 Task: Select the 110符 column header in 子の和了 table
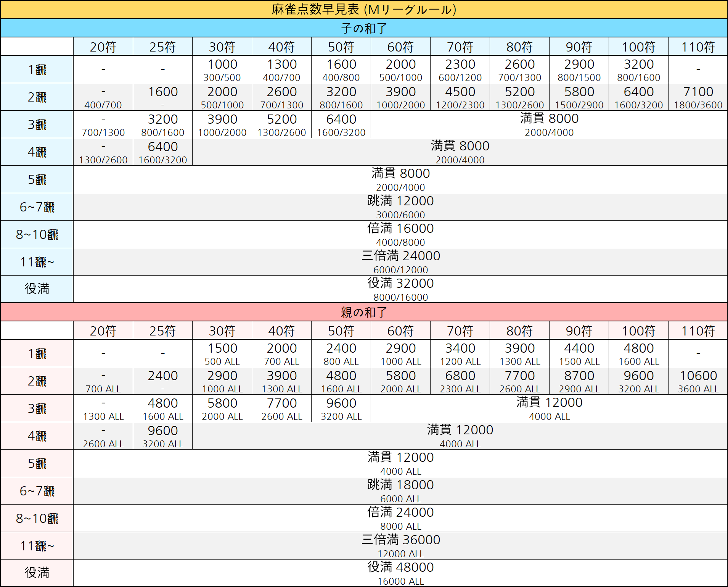pos(698,47)
